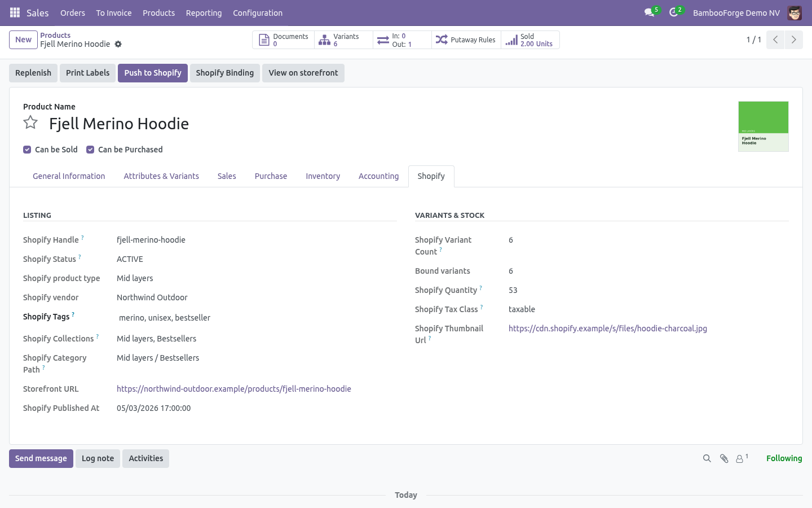
Task: Open the In/Out stock moves button
Action: [402, 40]
